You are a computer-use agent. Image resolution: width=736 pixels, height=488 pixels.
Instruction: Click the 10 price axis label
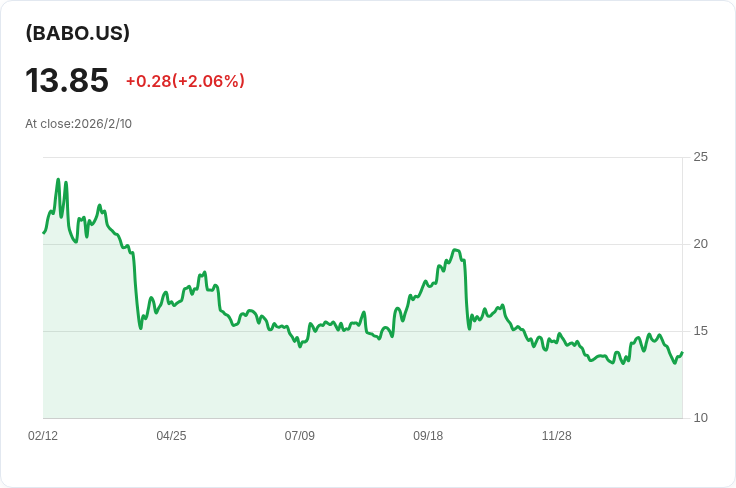tap(700, 418)
